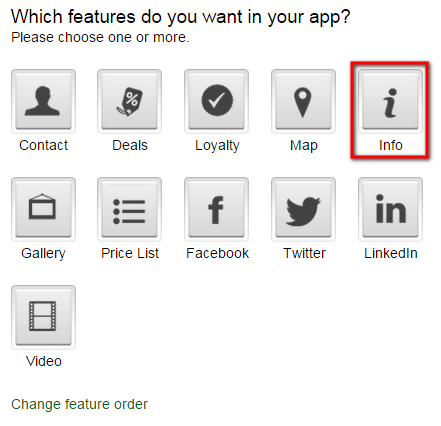441x426 pixels.
Task: Click the Deals label below its tile
Action: [130, 145]
